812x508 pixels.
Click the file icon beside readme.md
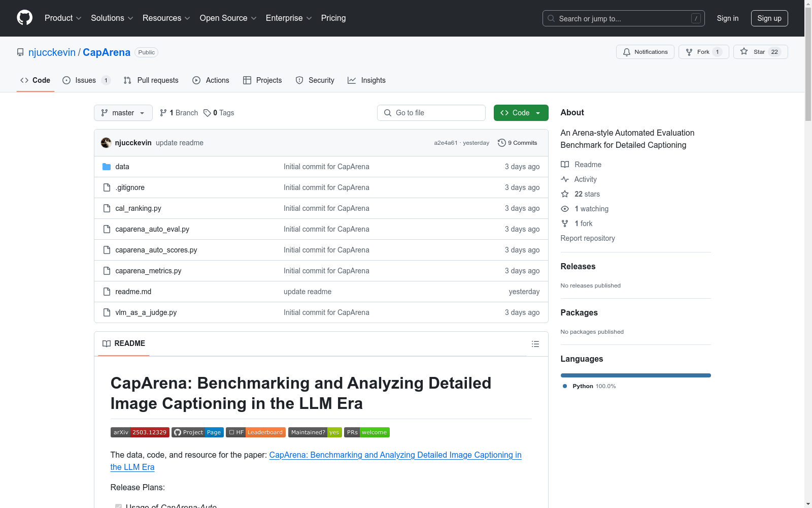pyautogui.click(x=107, y=292)
